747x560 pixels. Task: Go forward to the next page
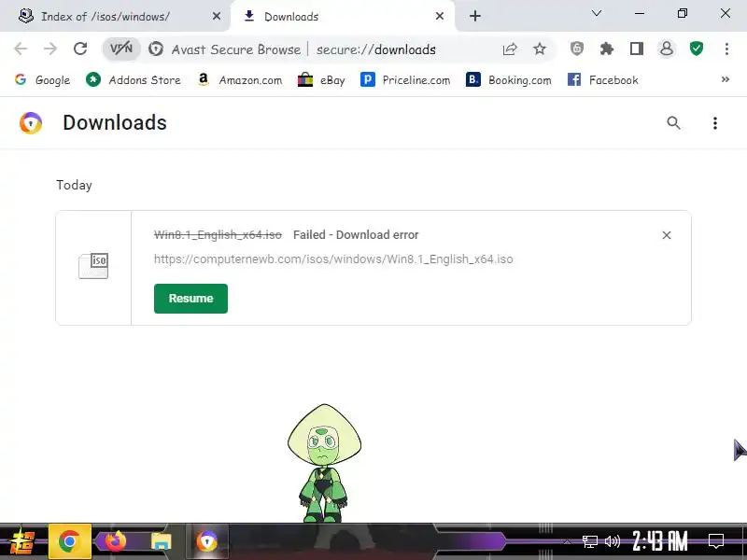50,49
